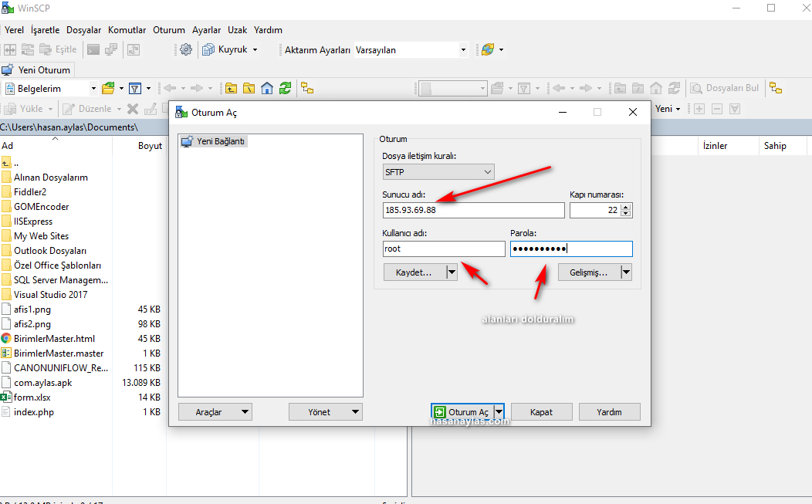Click the Parola password field

pyautogui.click(x=571, y=249)
